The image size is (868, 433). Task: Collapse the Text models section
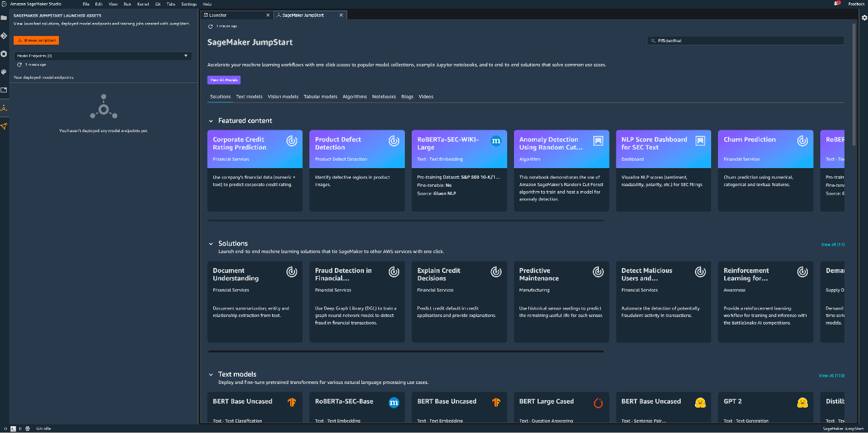point(211,375)
